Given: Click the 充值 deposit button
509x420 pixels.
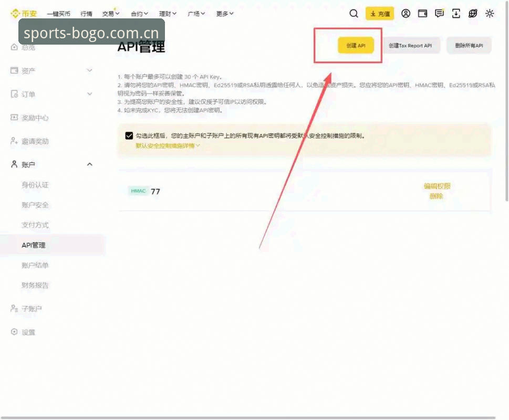Looking at the screenshot, I should tap(379, 13).
